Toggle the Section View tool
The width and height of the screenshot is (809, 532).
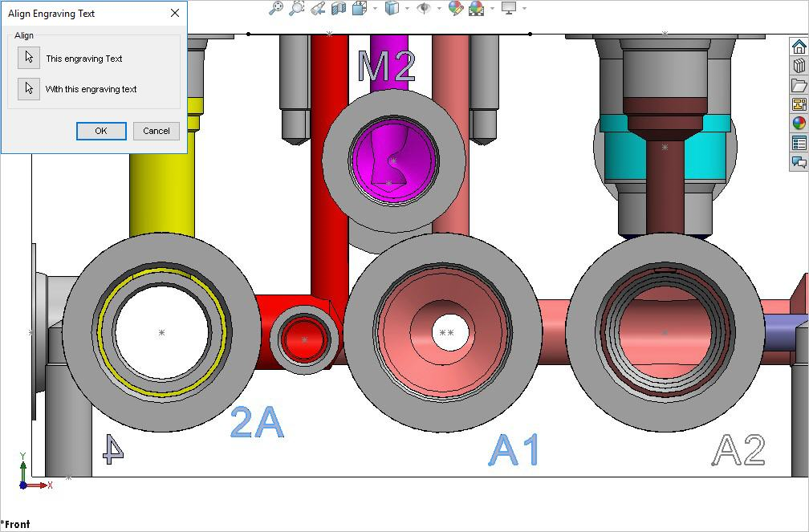339,8
